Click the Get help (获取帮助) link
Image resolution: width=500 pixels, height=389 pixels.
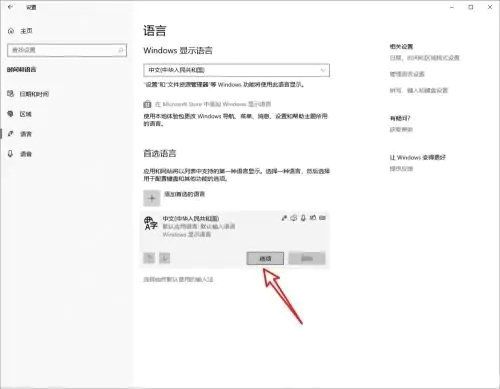pyautogui.click(x=401, y=129)
